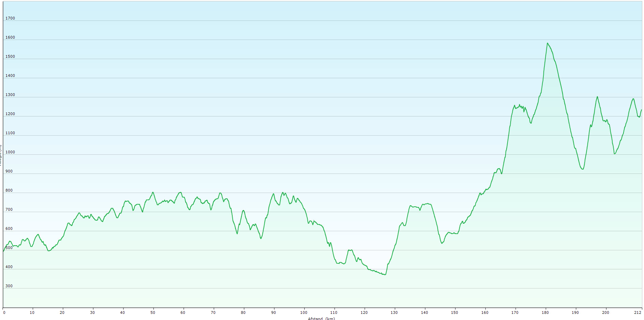Click the 1000 label on elevation axis
The height and width of the screenshot is (320, 644).
click(x=10, y=152)
